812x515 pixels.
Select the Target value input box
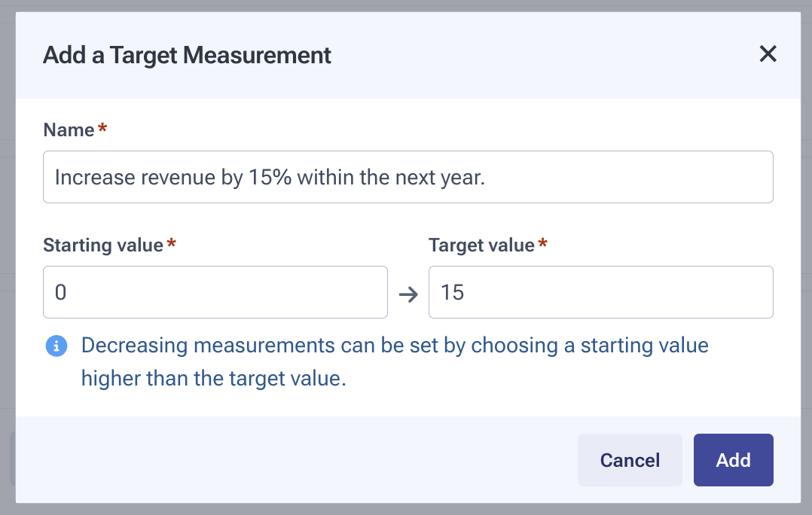(x=600, y=292)
